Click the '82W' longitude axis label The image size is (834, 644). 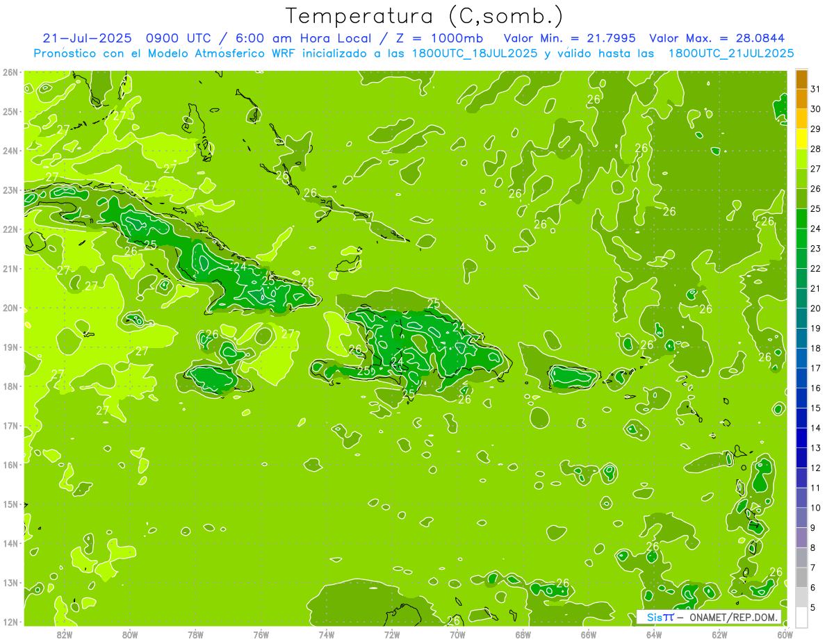(65, 634)
